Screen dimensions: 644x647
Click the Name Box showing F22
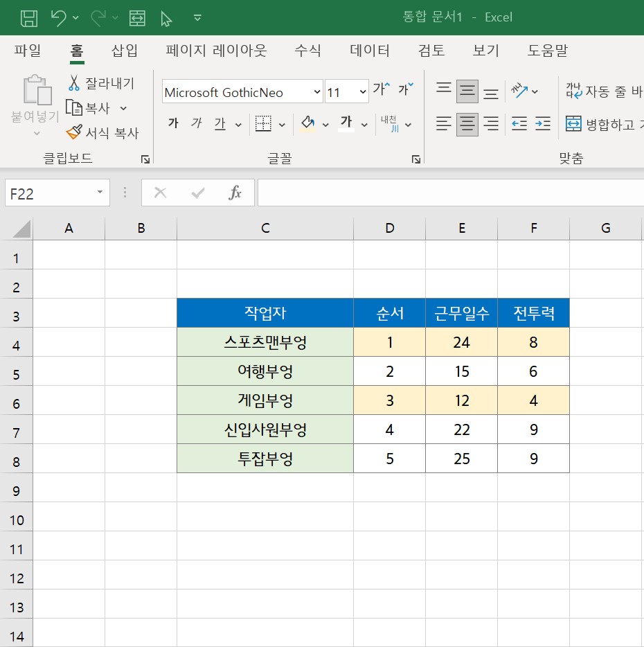click(x=57, y=193)
